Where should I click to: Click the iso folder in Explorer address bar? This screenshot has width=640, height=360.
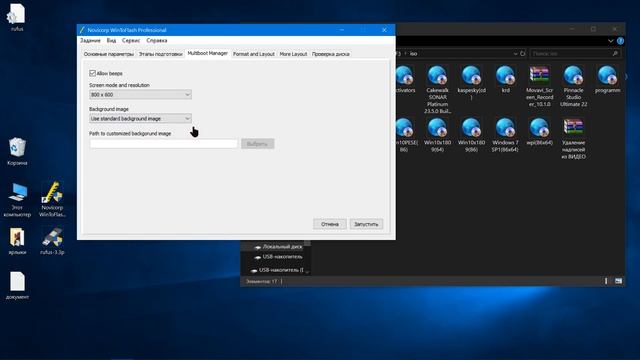(413, 53)
